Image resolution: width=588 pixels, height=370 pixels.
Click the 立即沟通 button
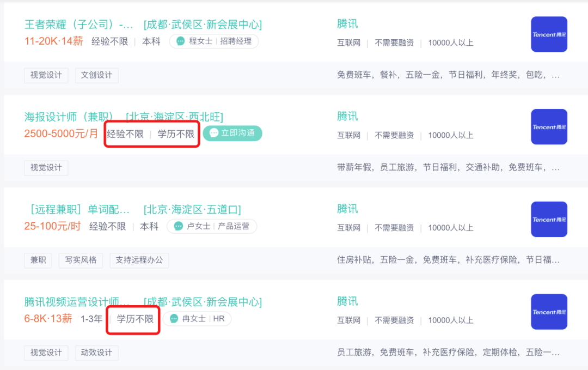232,133
